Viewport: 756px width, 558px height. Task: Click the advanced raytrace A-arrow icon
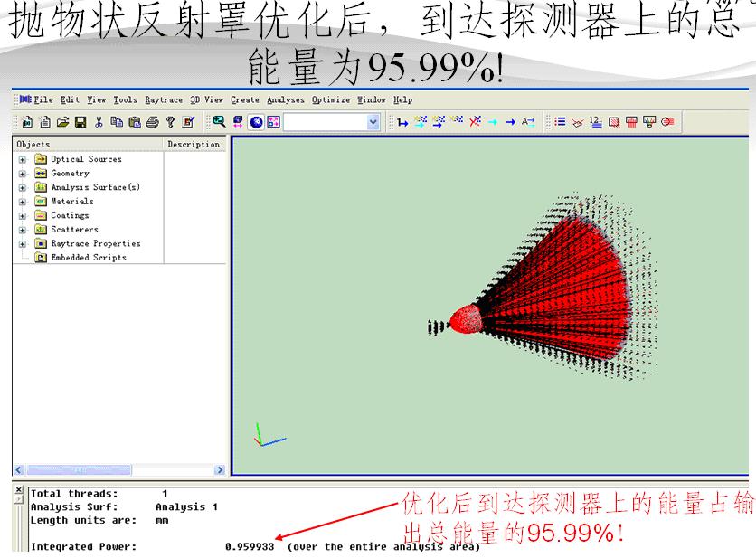tap(528, 122)
